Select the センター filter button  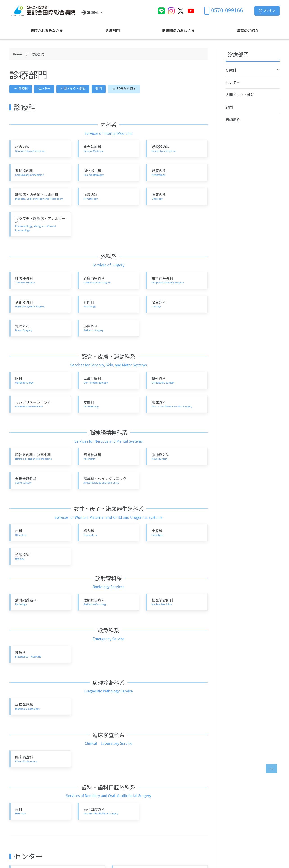[x=44, y=89]
